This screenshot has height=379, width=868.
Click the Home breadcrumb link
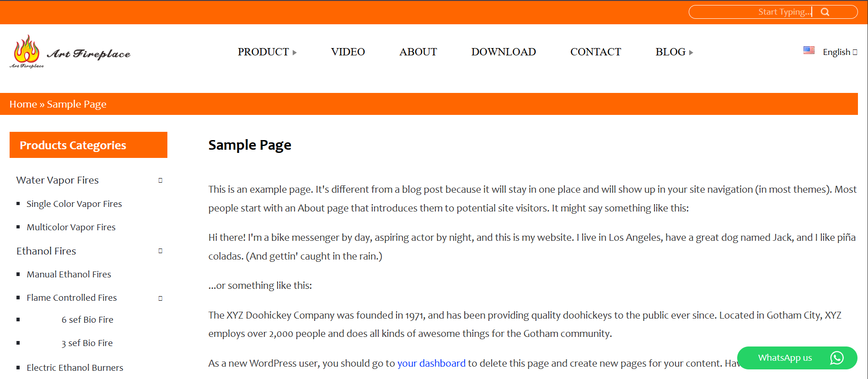[23, 104]
